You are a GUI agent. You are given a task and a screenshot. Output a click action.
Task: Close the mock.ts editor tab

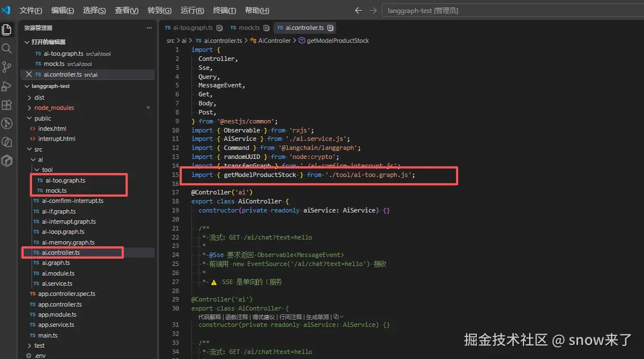266,28
